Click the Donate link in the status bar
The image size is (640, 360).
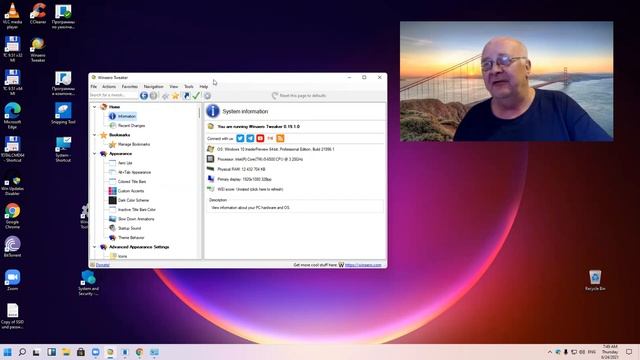click(x=102, y=265)
